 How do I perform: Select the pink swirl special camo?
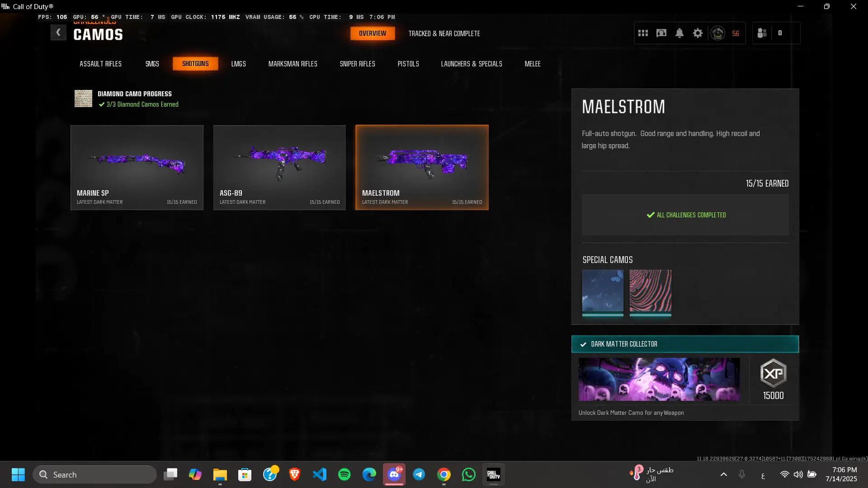(650, 291)
